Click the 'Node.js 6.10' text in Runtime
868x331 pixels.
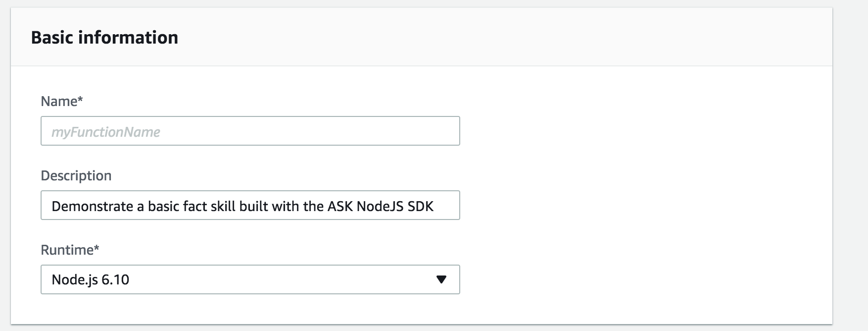click(90, 279)
